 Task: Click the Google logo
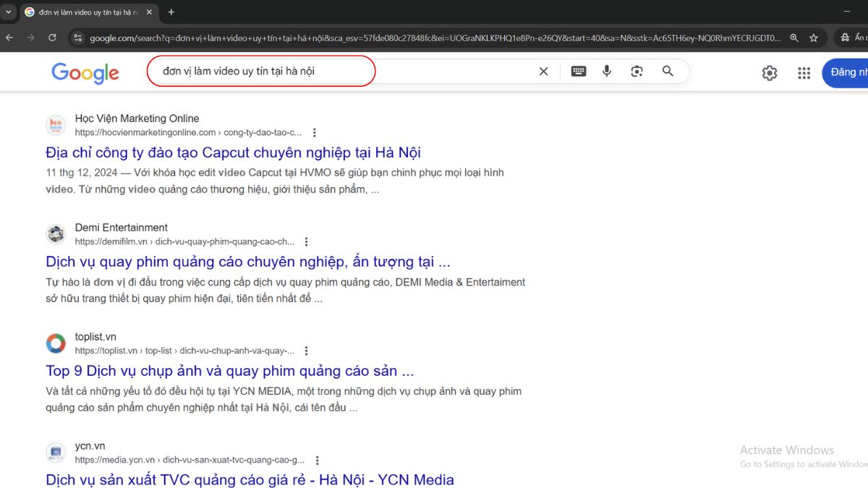coord(85,72)
